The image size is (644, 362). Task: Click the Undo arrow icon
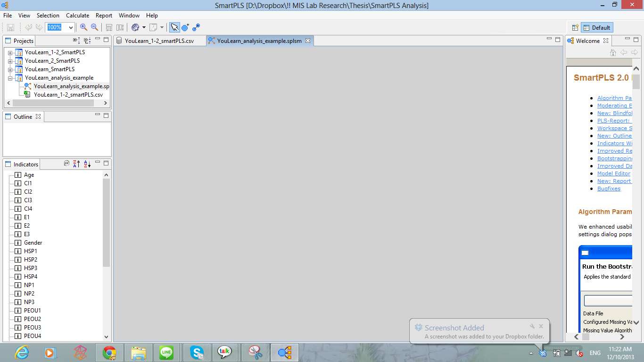pos(29,27)
